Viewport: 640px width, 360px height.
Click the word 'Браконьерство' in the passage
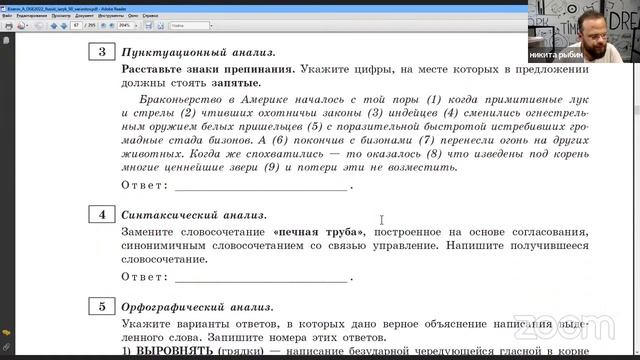tap(180, 100)
